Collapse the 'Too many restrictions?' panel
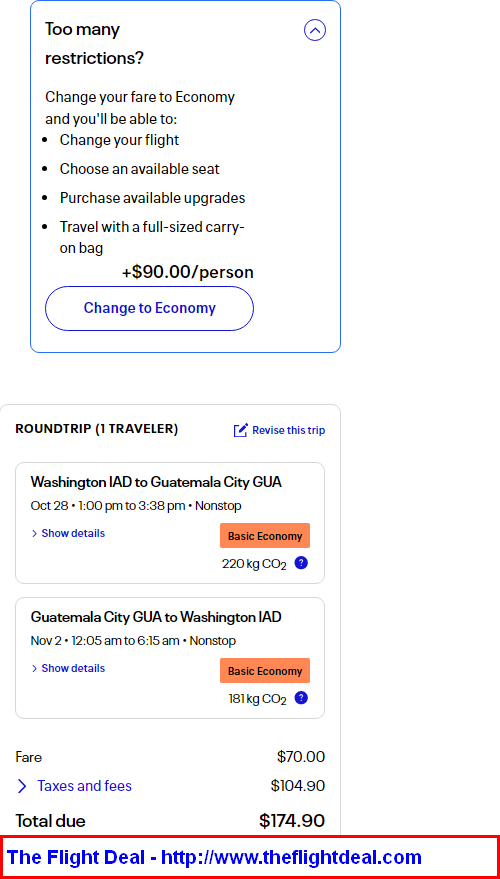This screenshot has height=879, width=500. click(315, 30)
